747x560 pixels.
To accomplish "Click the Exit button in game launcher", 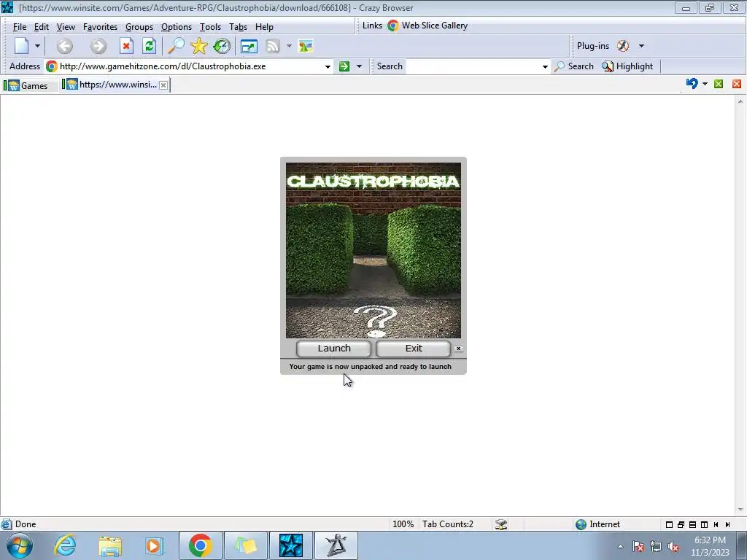I will tap(414, 349).
